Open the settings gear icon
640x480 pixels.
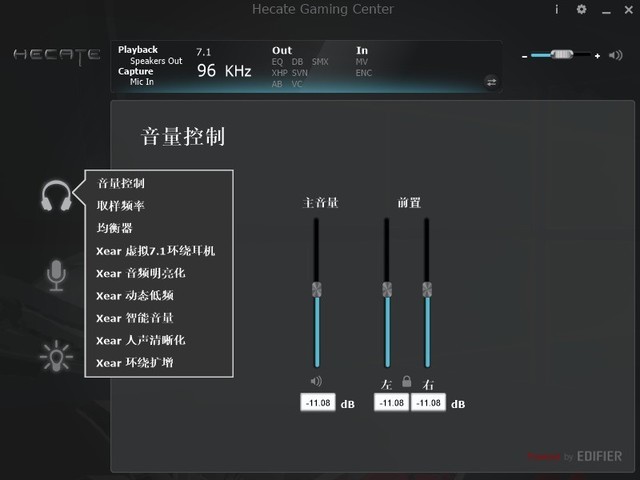581,9
